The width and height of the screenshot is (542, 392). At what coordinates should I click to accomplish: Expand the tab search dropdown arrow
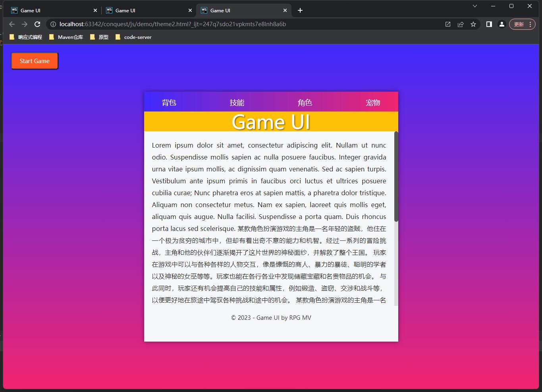click(475, 6)
